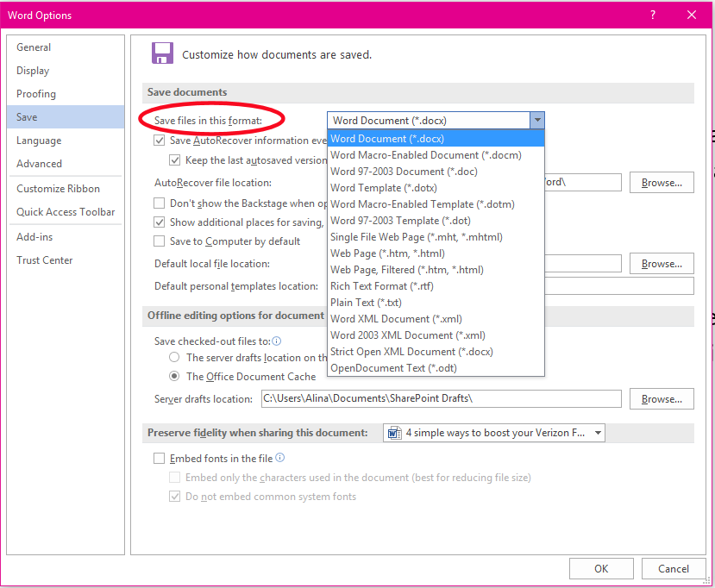
Task: Browse for default local file location
Action: (662, 264)
